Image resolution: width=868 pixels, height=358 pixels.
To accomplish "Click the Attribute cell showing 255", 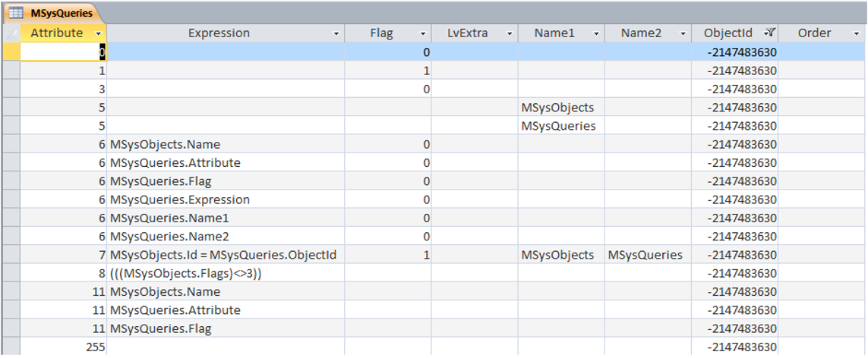I will pos(63,347).
